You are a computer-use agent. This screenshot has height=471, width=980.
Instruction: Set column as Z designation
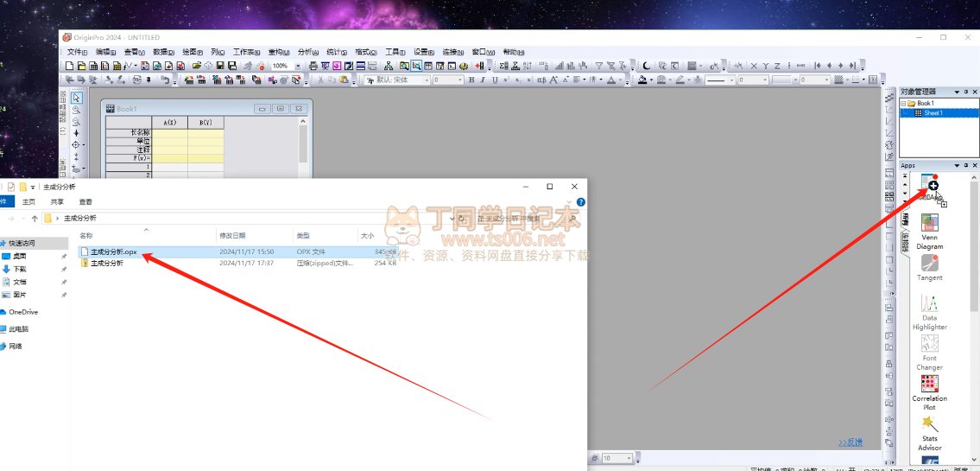[777, 66]
